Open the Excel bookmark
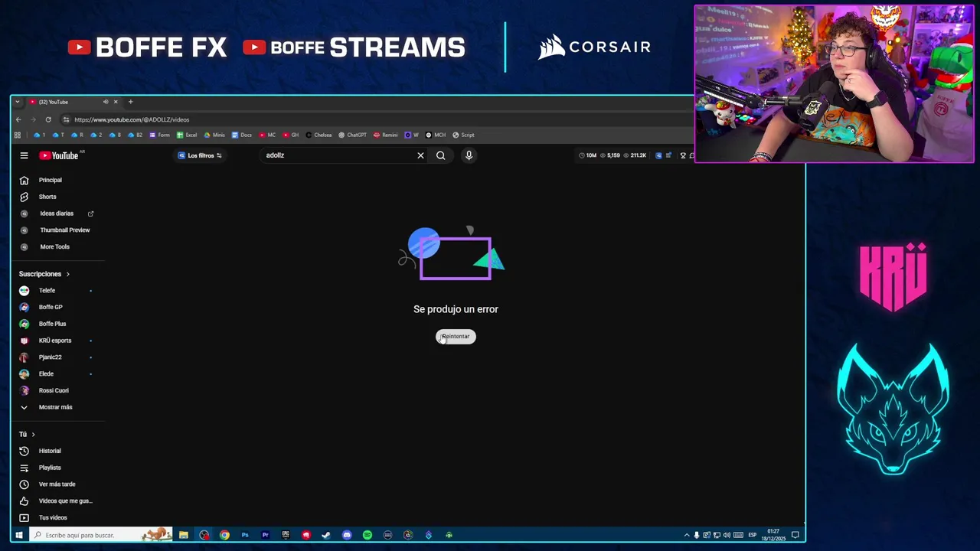 (187, 135)
